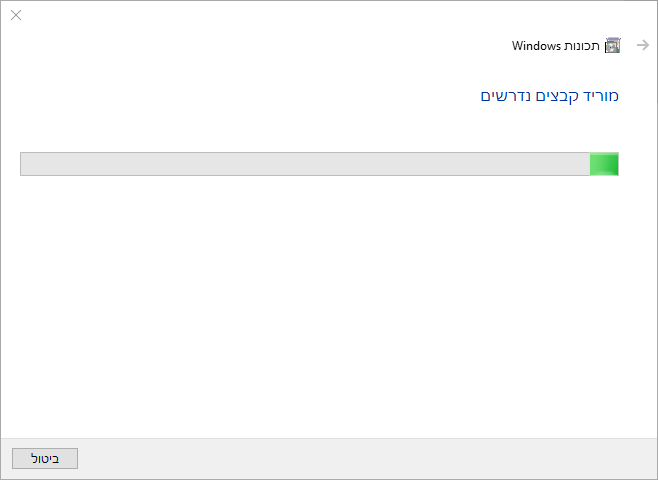Click the gray unfilled progress bar area
This screenshot has width=658, height=480.
click(305, 164)
